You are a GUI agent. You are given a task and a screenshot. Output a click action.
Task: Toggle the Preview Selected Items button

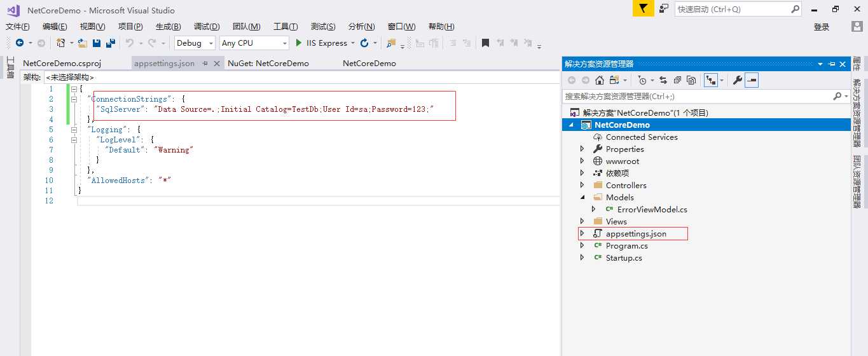click(x=752, y=80)
